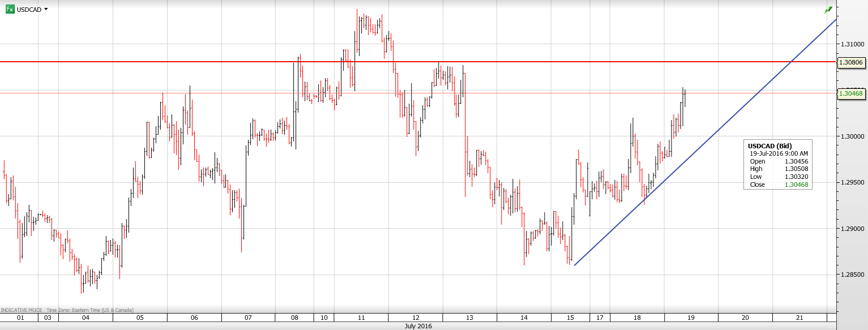Screen dimensions: 868x330
Task: Click the 1.30806 red line price tag
Action: pyautogui.click(x=850, y=62)
